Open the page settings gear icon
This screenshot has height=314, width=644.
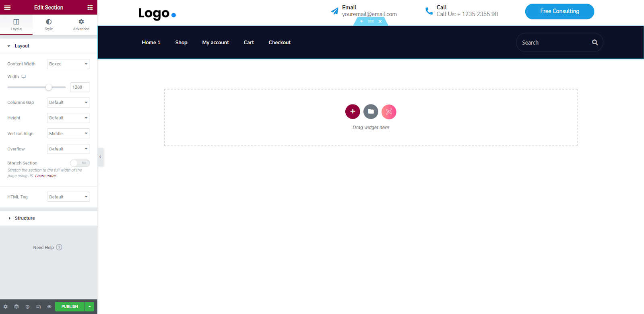[x=6, y=307]
